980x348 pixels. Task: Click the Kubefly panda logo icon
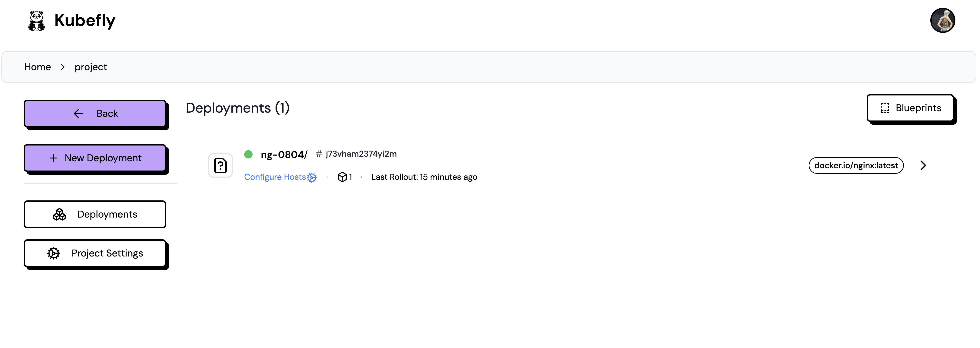click(36, 21)
